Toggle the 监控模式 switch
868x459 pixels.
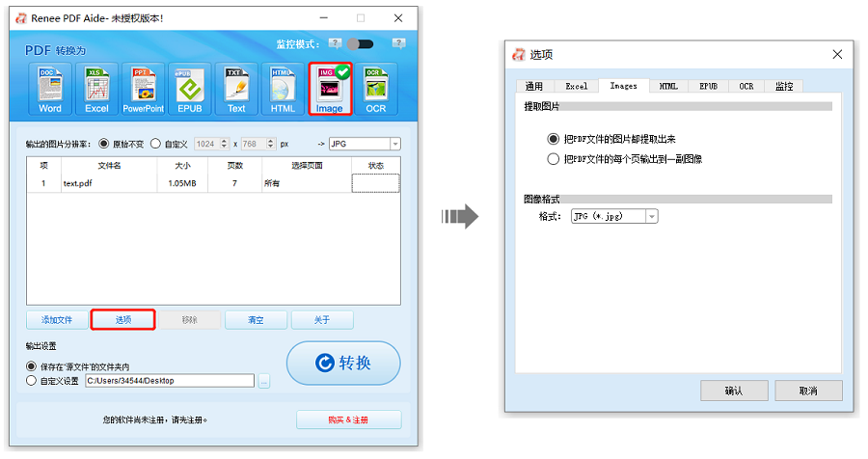(361, 43)
